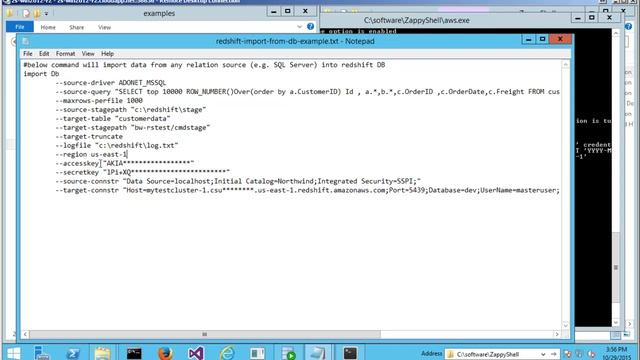Open Server Manager from the taskbar
Screen dimensions: 640x360
tap(42, 353)
